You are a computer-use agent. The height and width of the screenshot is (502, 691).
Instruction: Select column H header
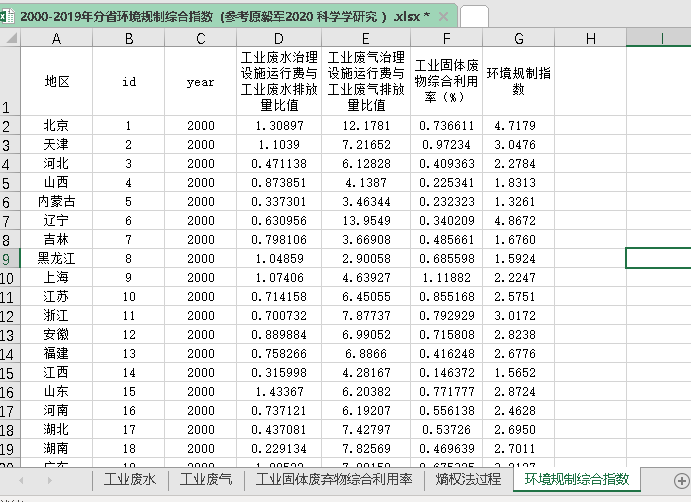(x=591, y=38)
